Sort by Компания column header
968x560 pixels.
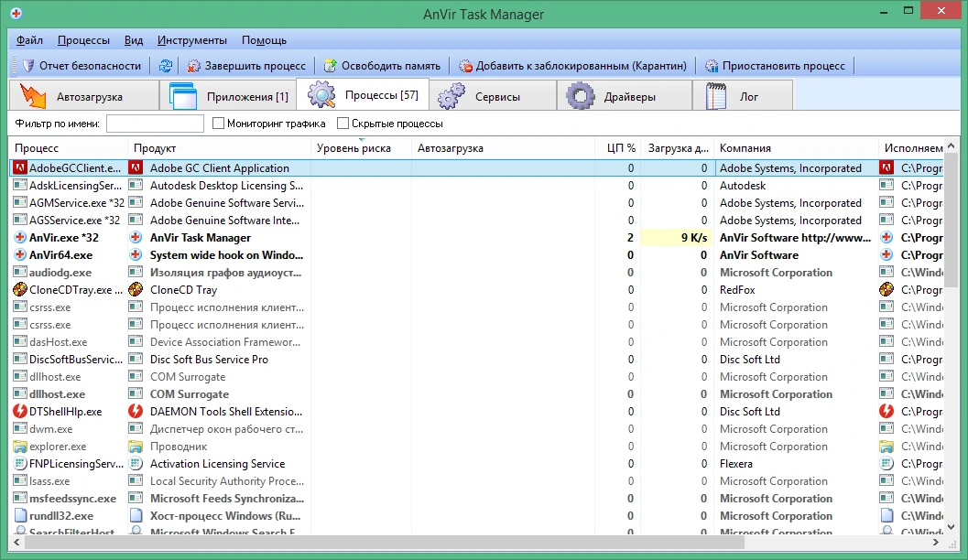[797, 148]
